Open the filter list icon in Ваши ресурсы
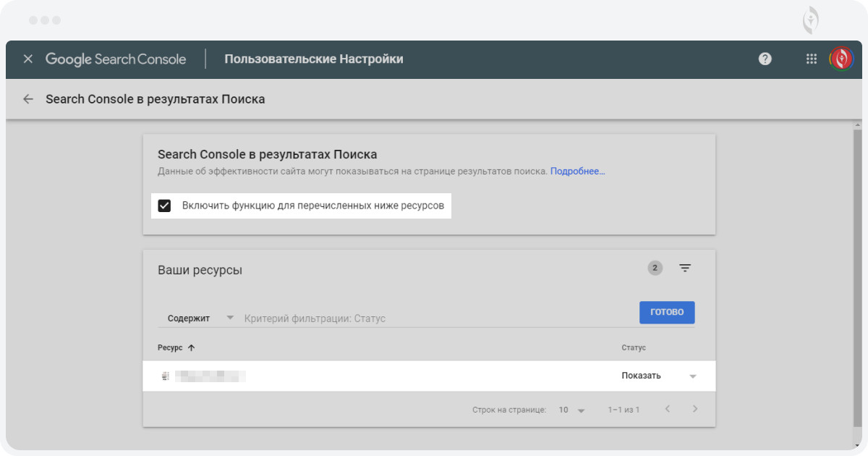The height and width of the screenshot is (456, 868). (685, 268)
